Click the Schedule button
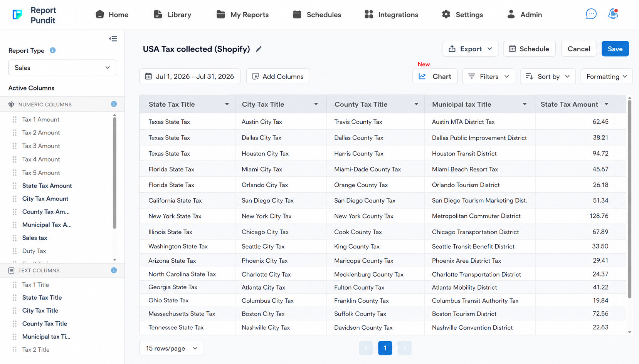 (x=529, y=49)
